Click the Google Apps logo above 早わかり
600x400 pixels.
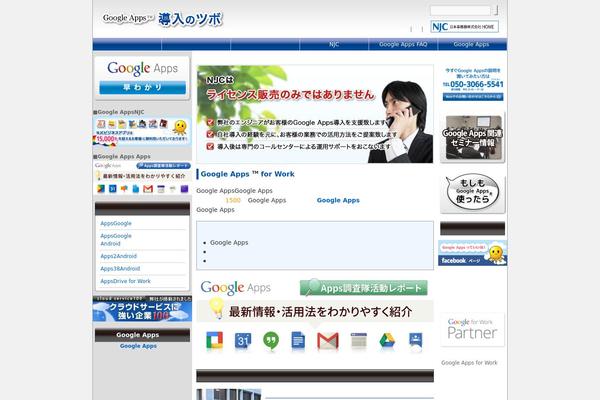[142, 69]
